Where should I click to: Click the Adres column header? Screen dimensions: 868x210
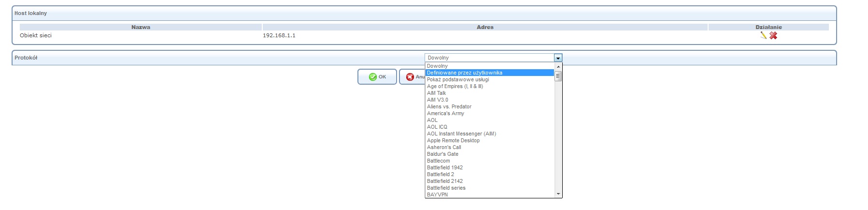tap(485, 27)
